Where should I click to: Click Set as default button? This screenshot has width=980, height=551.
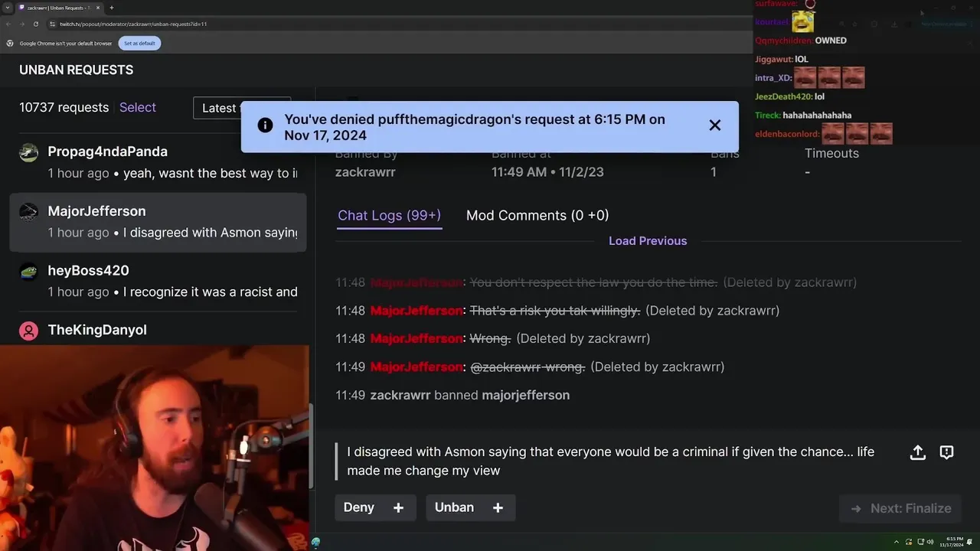pos(139,44)
